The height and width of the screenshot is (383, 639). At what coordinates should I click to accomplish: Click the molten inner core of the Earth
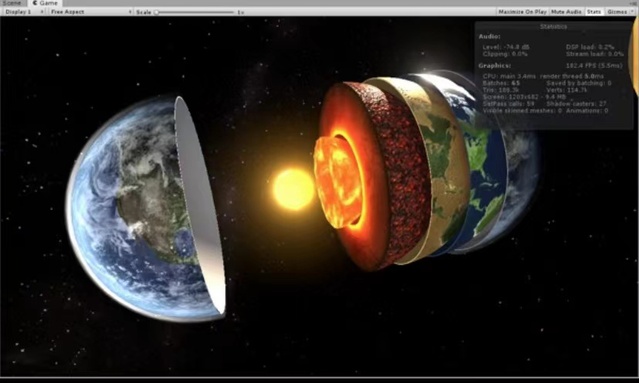pyautogui.click(x=337, y=182)
